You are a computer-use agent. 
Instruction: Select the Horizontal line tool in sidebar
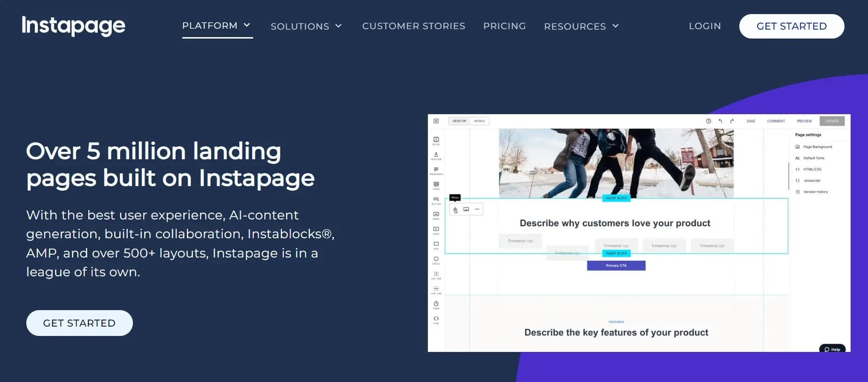click(436, 290)
